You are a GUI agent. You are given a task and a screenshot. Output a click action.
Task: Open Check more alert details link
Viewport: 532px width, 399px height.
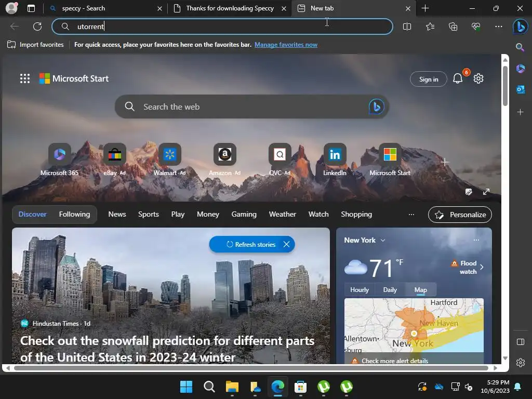tap(395, 361)
